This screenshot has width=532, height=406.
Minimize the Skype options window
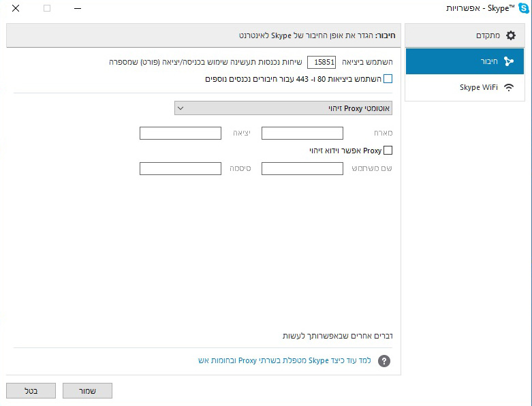coord(78,8)
